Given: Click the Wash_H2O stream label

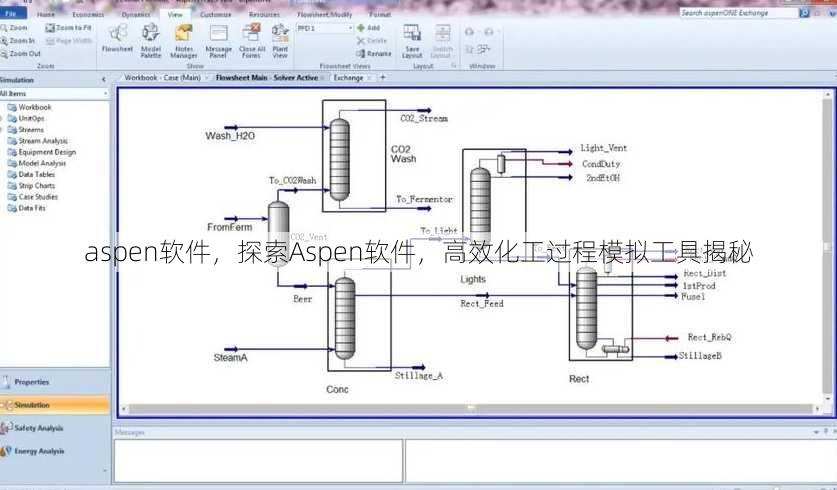Looking at the screenshot, I should point(230,136).
